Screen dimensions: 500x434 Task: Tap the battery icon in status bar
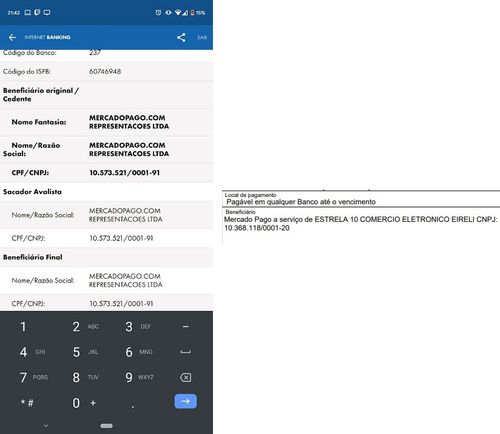click(x=192, y=13)
